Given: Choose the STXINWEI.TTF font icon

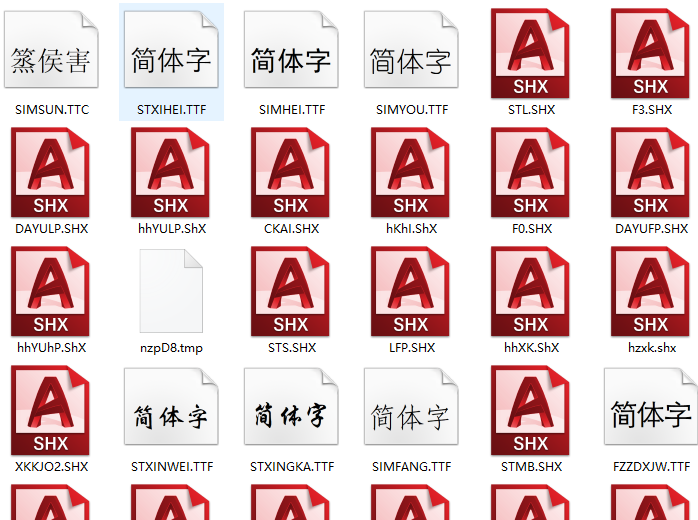Looking at the screenshot, I should (x=171, y=406).
